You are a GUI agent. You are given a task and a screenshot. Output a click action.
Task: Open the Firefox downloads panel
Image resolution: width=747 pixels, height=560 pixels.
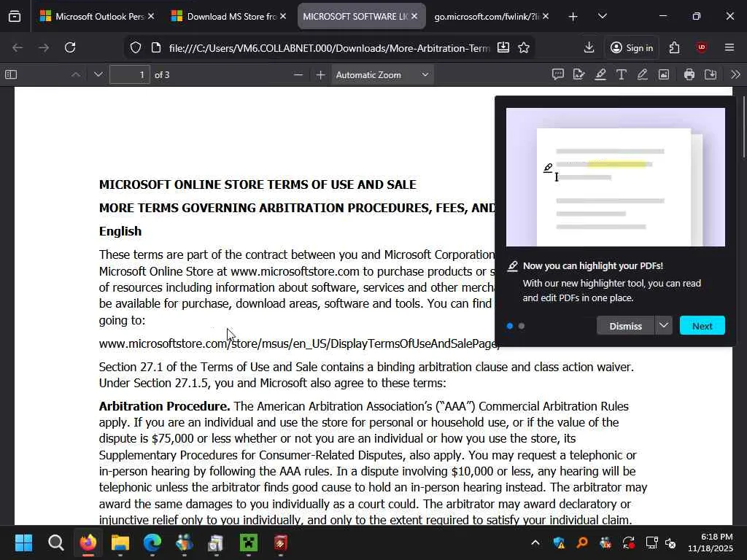coord(589,47)
